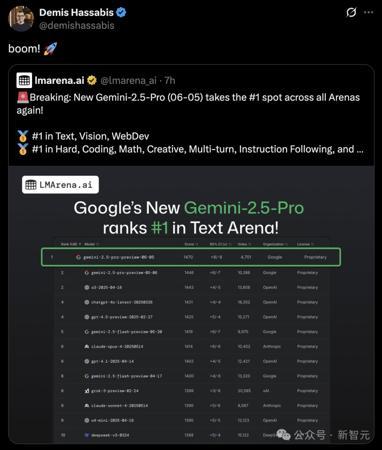The width and height of the screenshot is (382, 450).
Task: Open the @demishassabis handle
Action: 77,26
